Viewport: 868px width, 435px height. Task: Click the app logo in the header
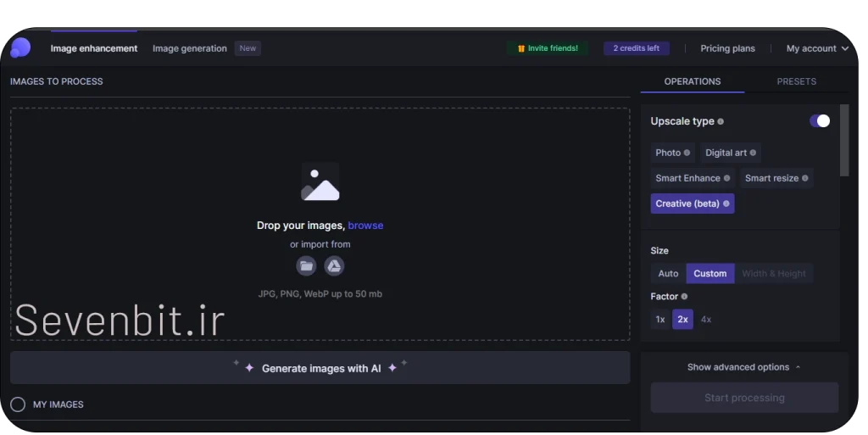[19, 48]
